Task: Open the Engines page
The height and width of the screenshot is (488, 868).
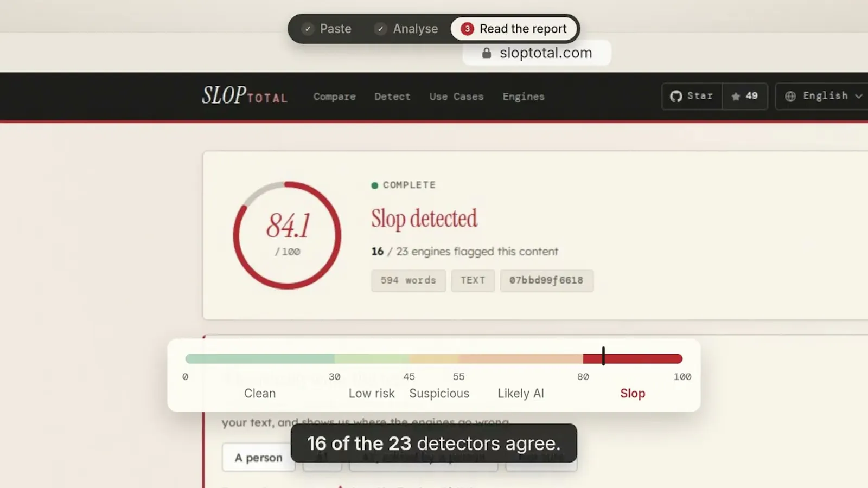Action: point(523,97)
